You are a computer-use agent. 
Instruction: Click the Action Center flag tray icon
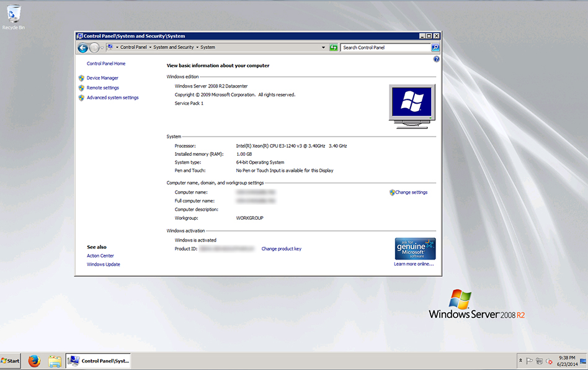(x=529, y=361)
